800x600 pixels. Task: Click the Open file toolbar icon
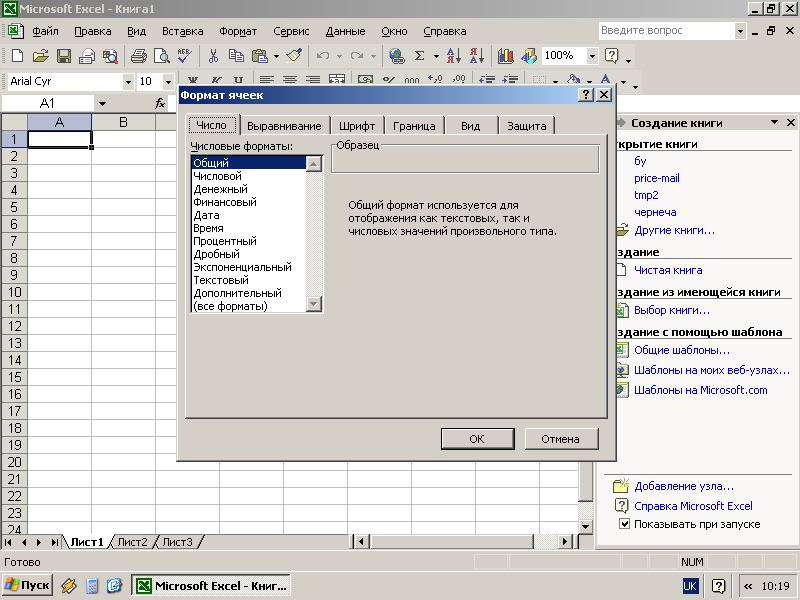click(40, 56)
